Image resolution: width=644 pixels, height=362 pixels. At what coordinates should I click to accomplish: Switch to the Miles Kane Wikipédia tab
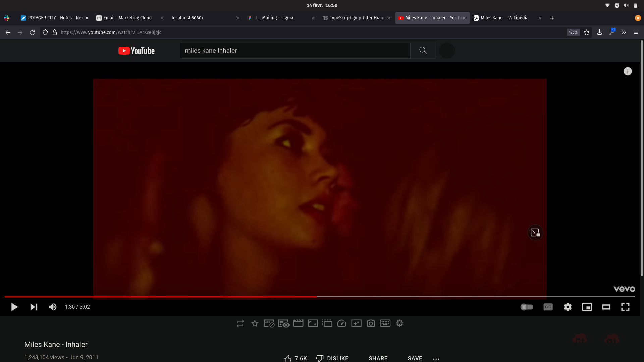(504, 18)
